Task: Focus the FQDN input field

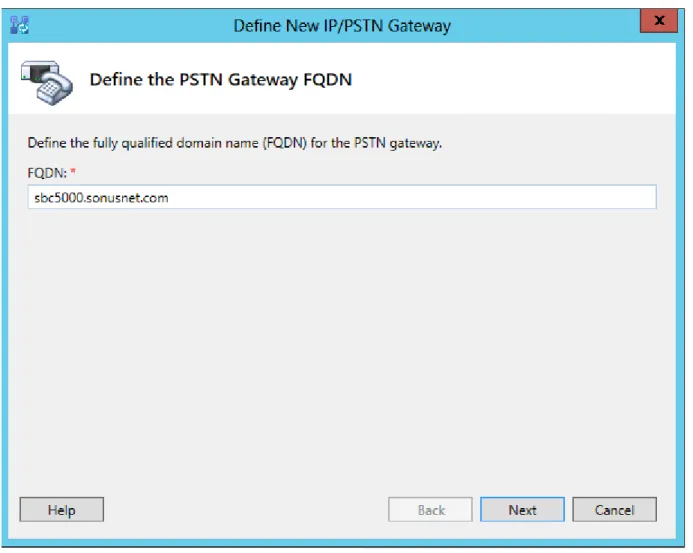Action: (342, 197)
